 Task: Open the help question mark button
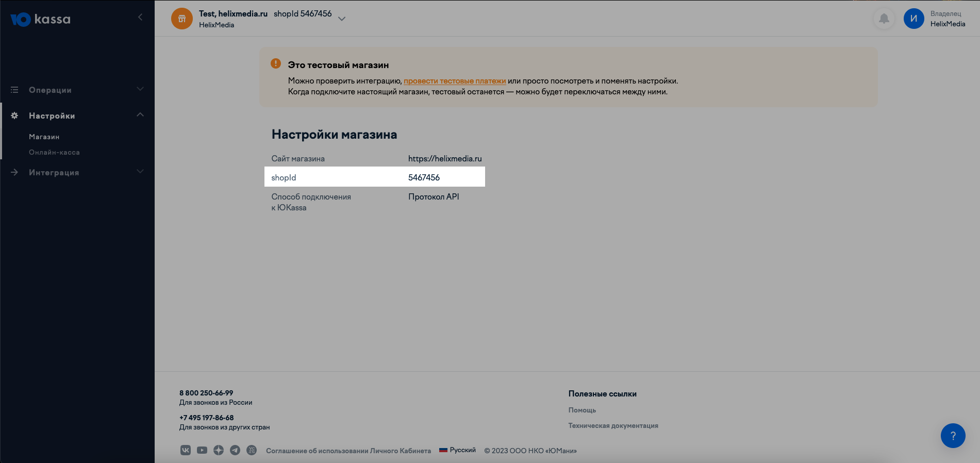953,436
